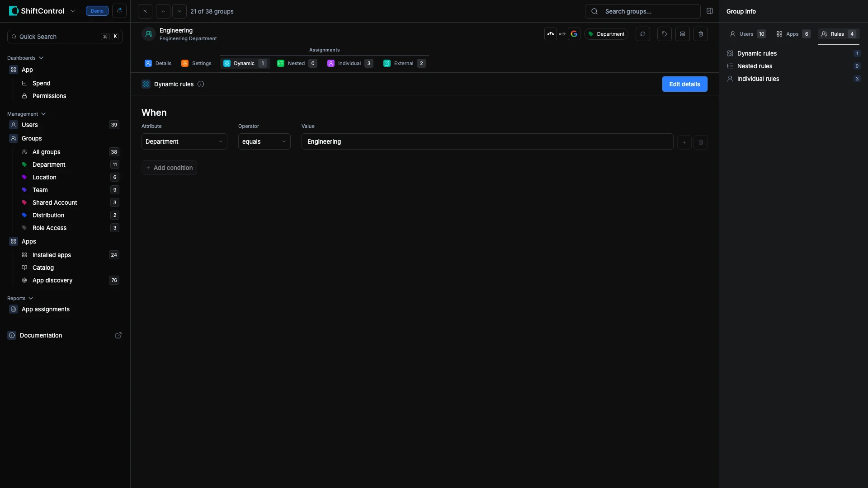
Task: Click the info icon beside Dynamic rules
Action: coord(201,84)
